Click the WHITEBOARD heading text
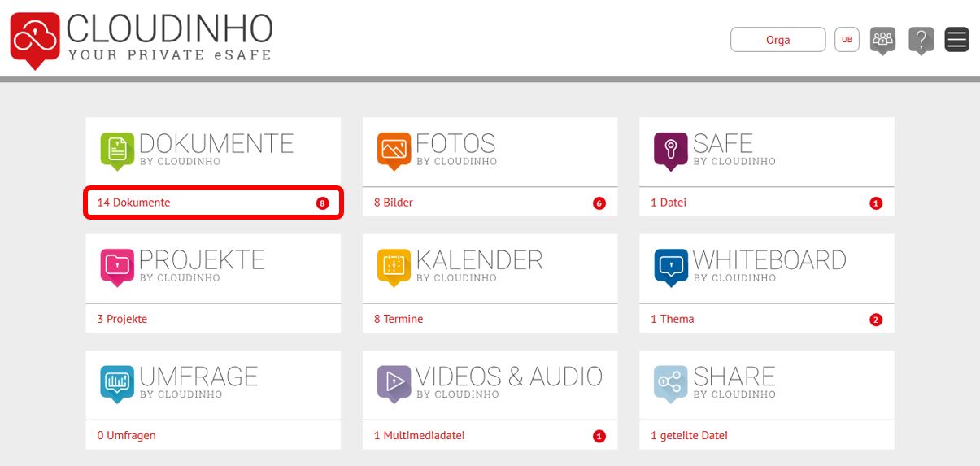Viewport: 980px width, 466px height. pos(769,259)
